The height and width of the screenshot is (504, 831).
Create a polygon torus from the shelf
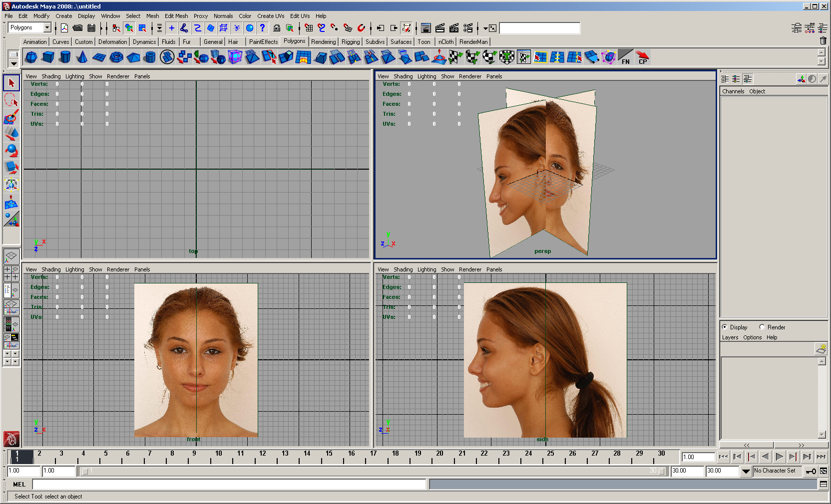116,57
